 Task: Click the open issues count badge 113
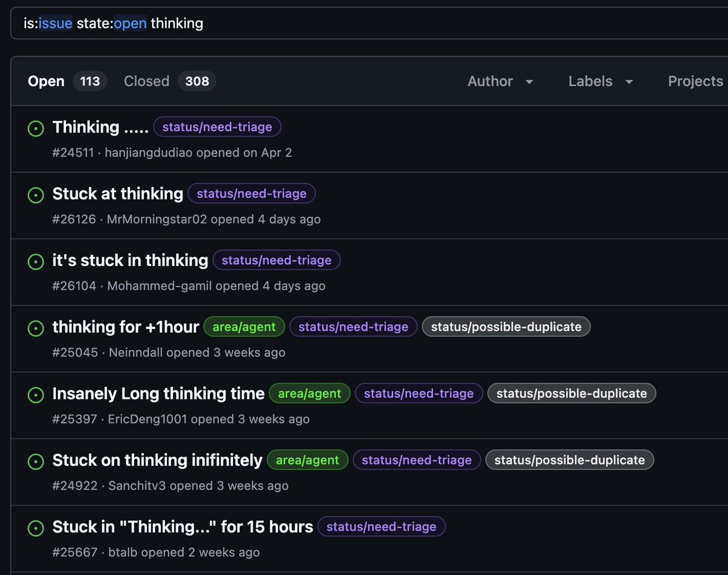point(90,81)
